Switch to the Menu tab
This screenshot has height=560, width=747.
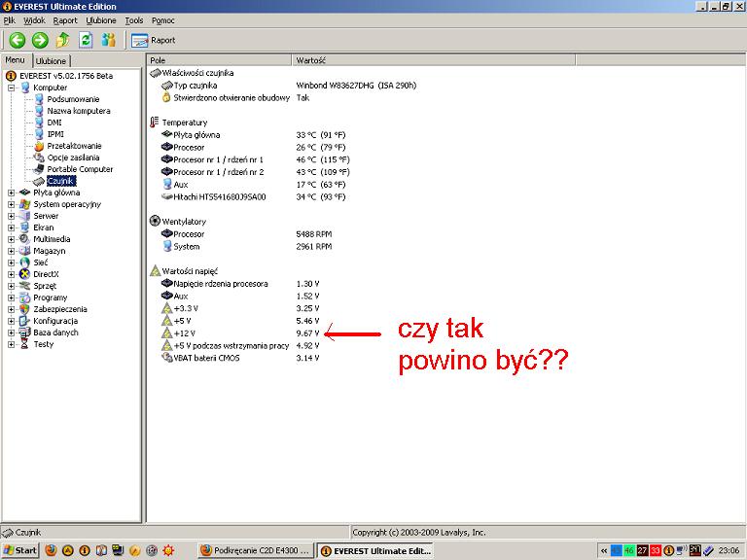click(15, 60)
